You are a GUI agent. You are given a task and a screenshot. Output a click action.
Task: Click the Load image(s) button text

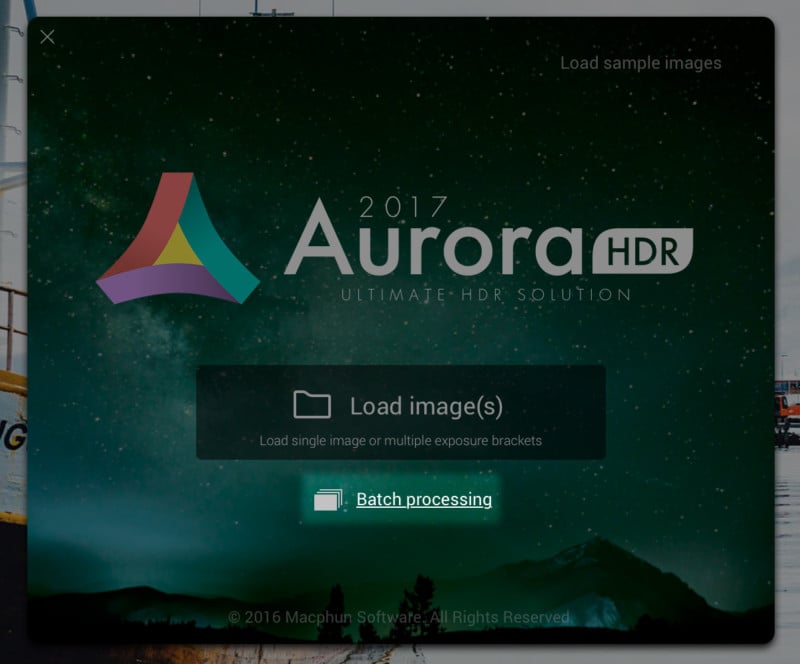pyautogui.click(x=427, y=406)
